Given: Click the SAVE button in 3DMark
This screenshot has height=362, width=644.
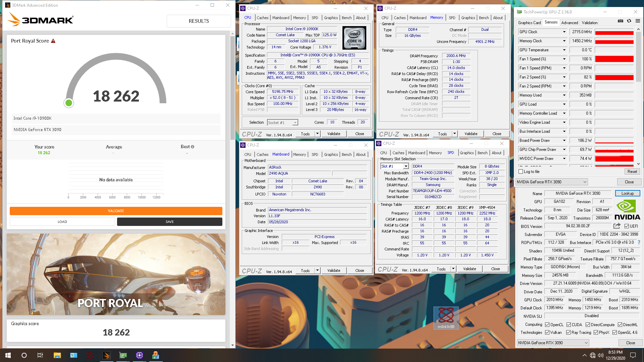Looking at the screenshot, I should (169, 222).
